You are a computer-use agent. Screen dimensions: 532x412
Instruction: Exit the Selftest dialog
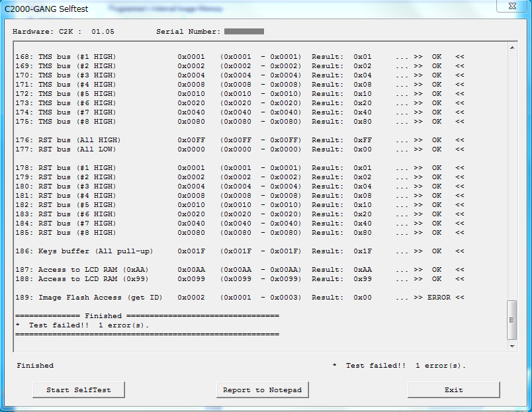tap(454, 390)
